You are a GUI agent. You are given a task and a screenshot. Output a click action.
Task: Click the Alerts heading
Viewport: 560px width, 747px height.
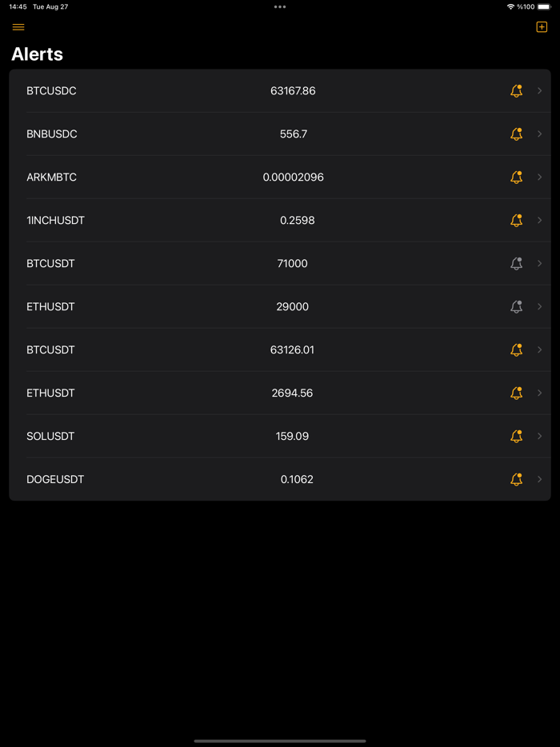pos(37,54)
